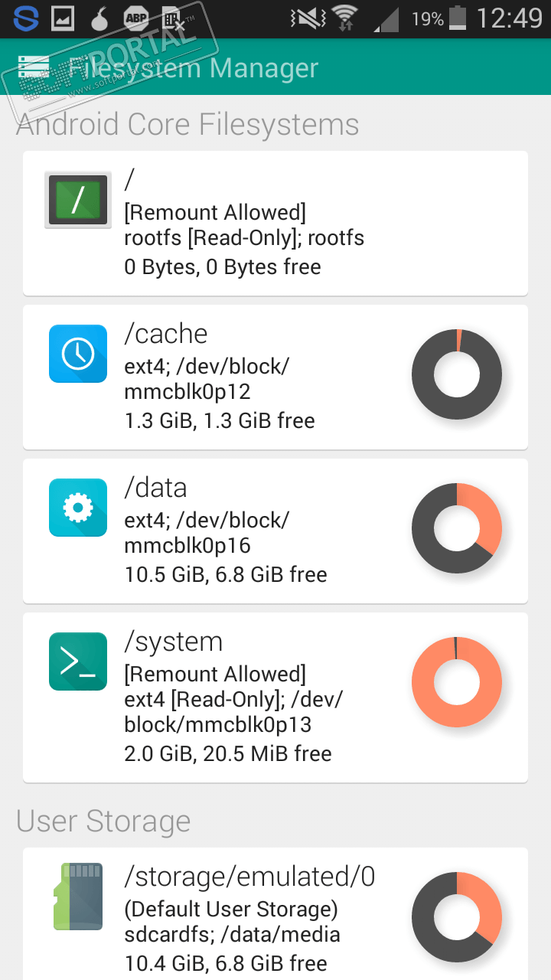This screenshot has width=551, height=980.
Task: Tap the picture notification icon in status bar
Action: [63, 18]
